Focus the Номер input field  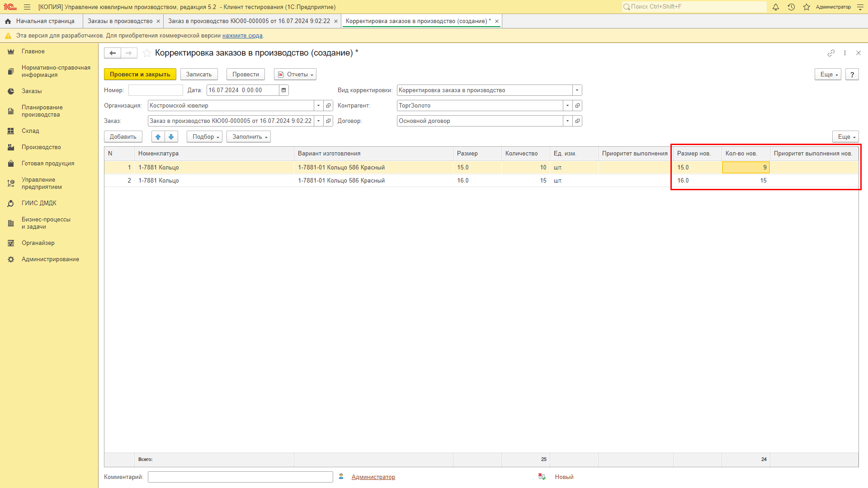click(x=156, y=90)
